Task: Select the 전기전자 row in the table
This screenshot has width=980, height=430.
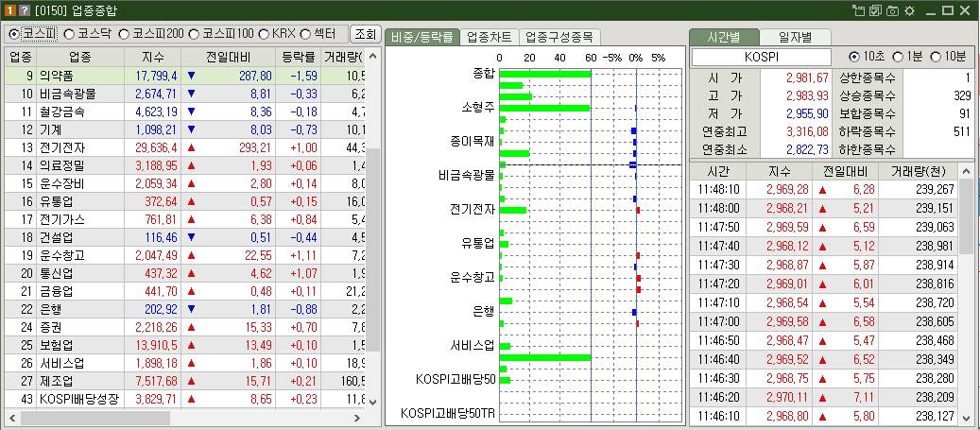Action: tap(185, 148)
